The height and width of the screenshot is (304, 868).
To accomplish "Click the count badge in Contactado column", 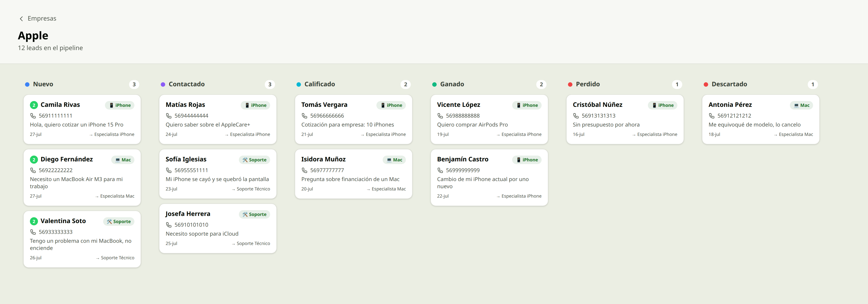I will (x=270, y=84).
